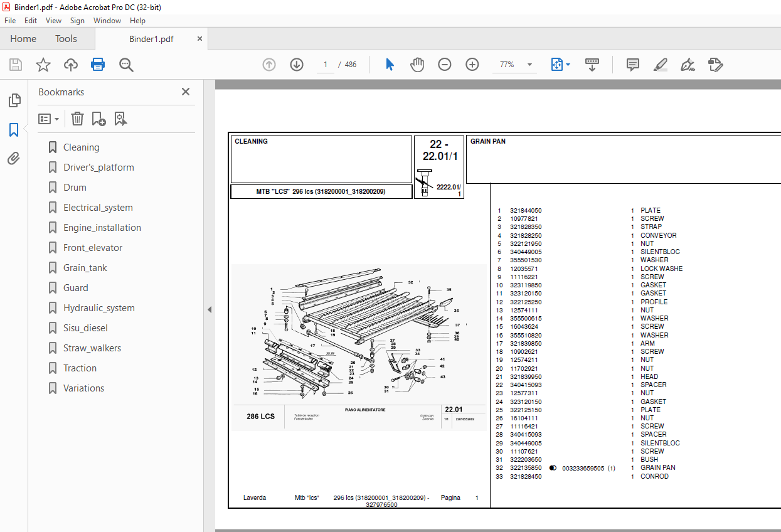The width and height of the screenshot is (781, 532).
Task: Open the Driver's_platform bookmark
Action: click(x=98, y=168)
